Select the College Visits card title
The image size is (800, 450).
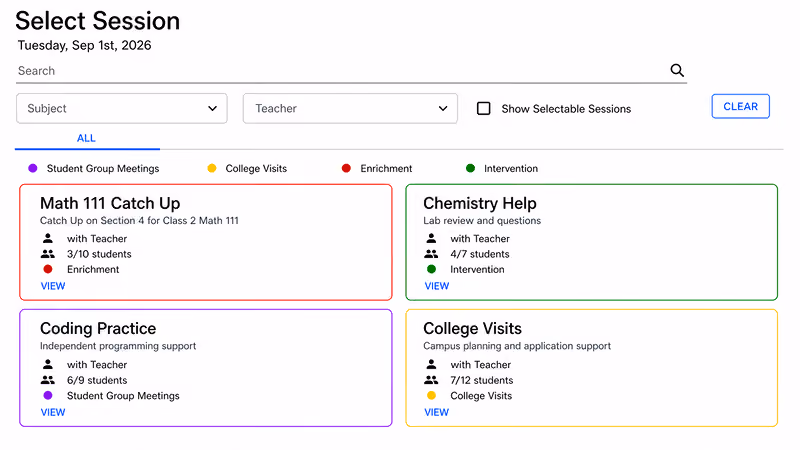pyautogui.click(x=472, y=328)
